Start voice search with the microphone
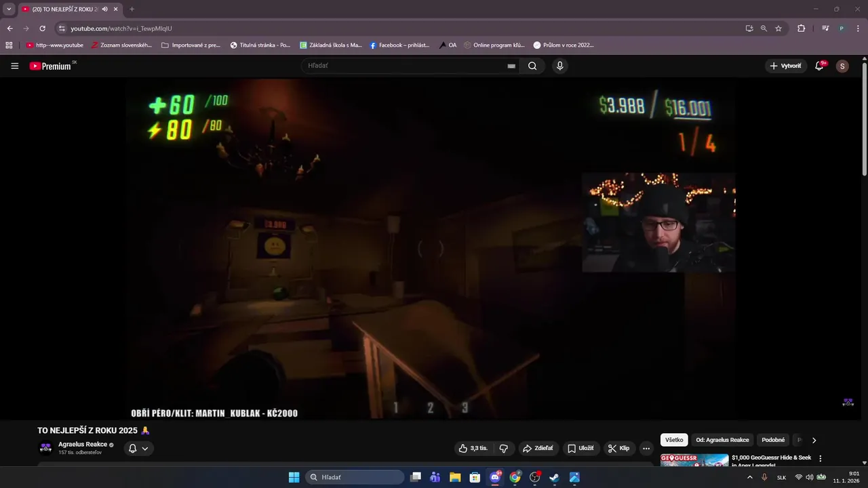The width and height of the screenshot is (868, 488). point(559,66)
